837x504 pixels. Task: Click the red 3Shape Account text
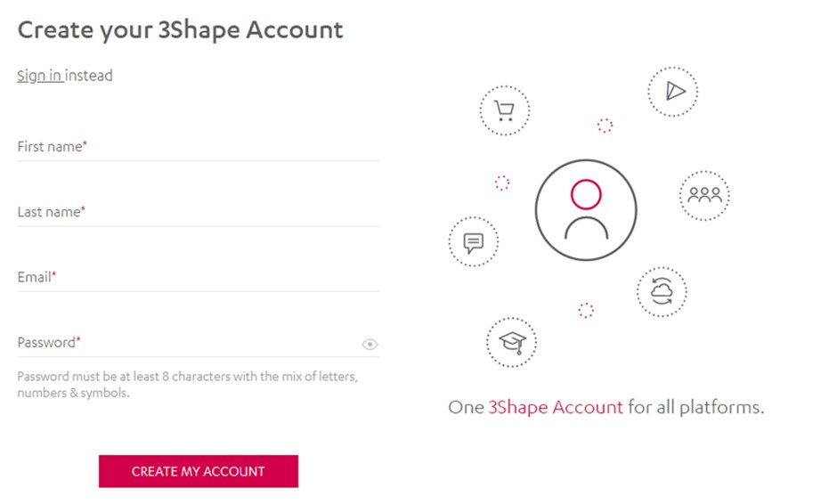[x=556, y=408]
